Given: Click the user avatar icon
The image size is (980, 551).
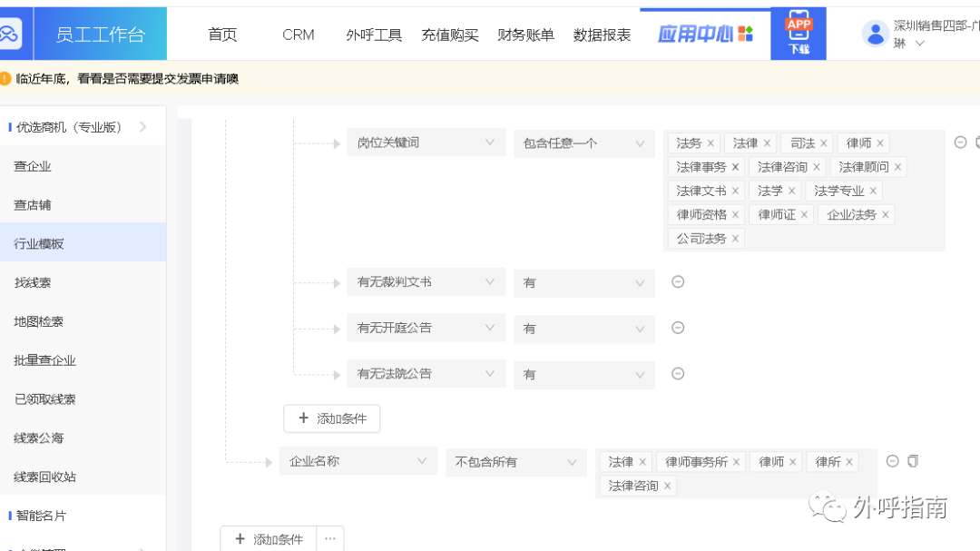Looking at the screenshot, I should [875, 34].
